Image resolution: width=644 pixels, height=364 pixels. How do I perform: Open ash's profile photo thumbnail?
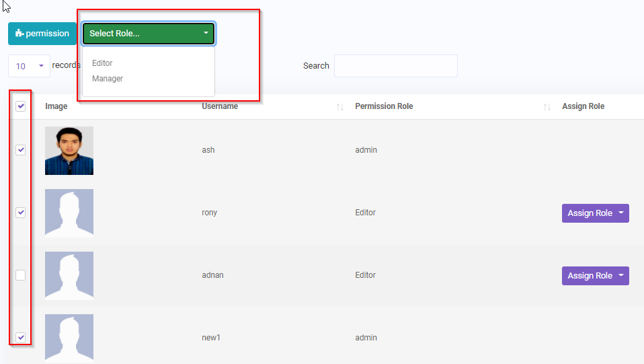click(x=69, y=151)
